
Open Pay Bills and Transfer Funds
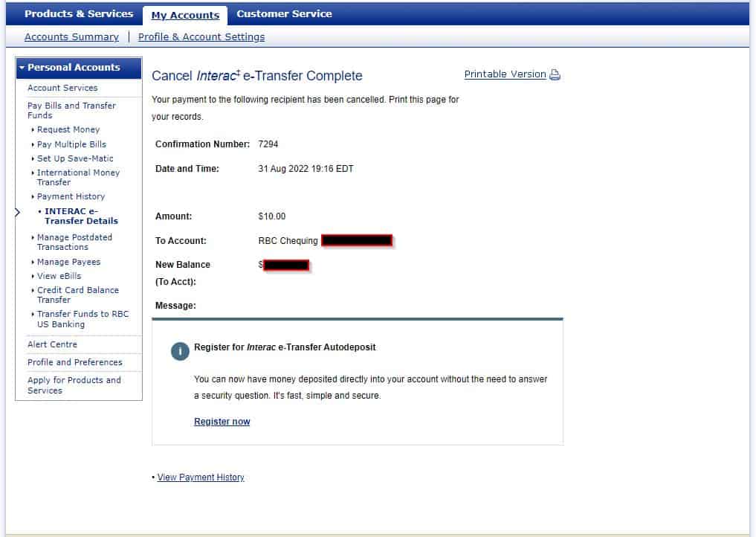point(71,111)
